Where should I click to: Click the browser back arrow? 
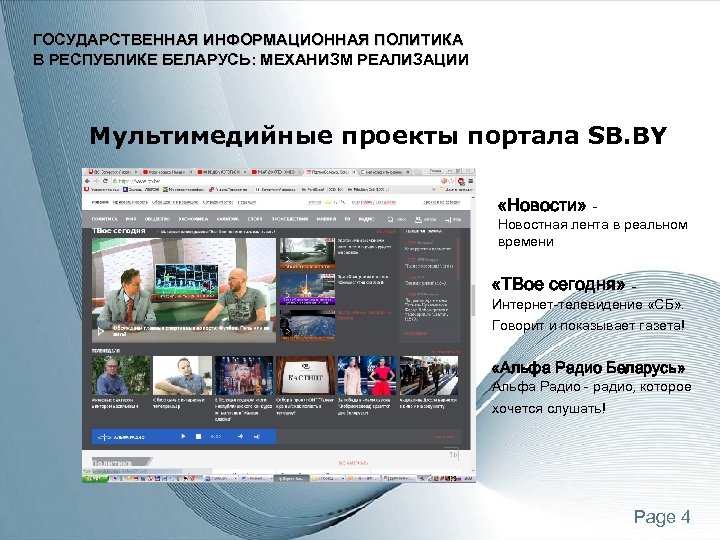click(88, 181)
